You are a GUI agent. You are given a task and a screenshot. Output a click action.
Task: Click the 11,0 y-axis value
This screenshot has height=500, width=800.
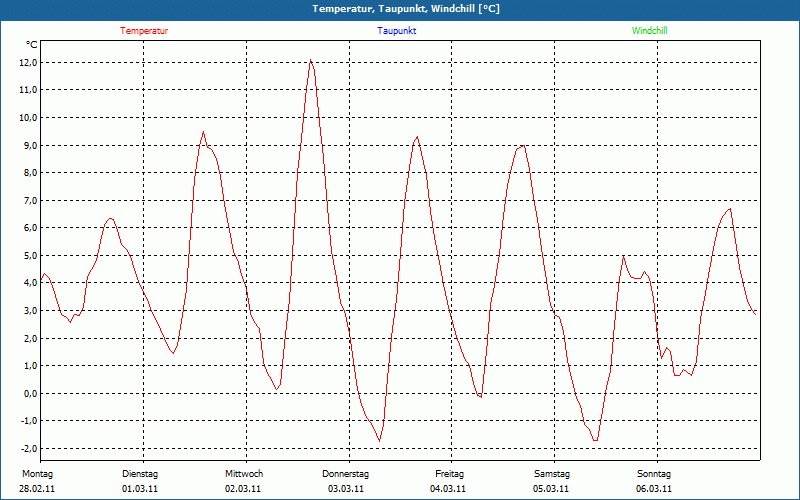tap(28, 90)
